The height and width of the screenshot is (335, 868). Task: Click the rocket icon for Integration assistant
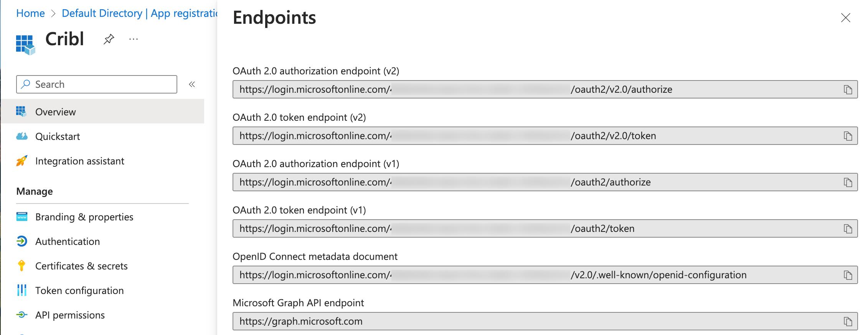point(22,161)
